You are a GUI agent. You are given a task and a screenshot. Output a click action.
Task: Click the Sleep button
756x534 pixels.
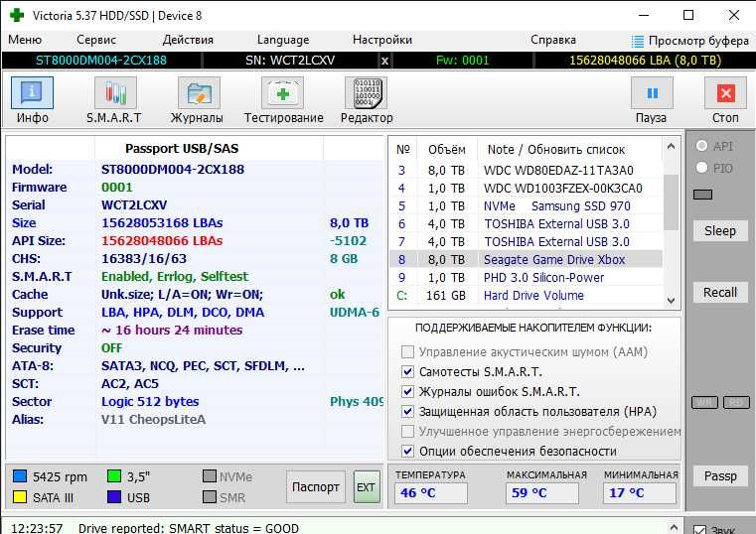(x=720, y=231)
